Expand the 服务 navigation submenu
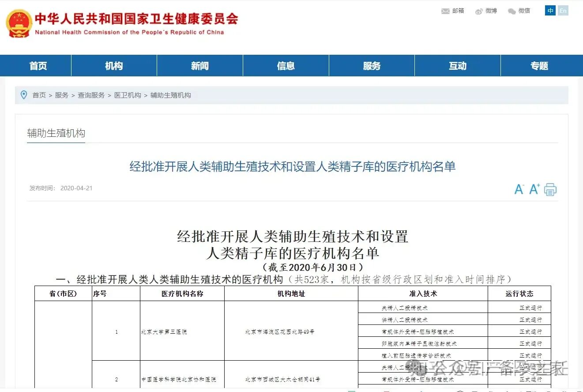 [x=371, y=65]
